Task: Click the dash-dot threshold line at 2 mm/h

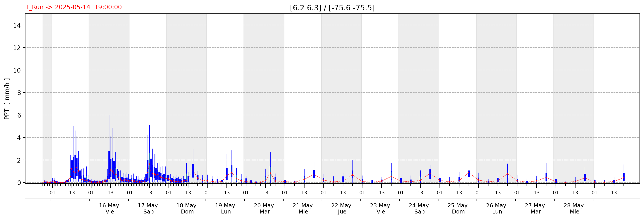Action: (x=332, y=160)
